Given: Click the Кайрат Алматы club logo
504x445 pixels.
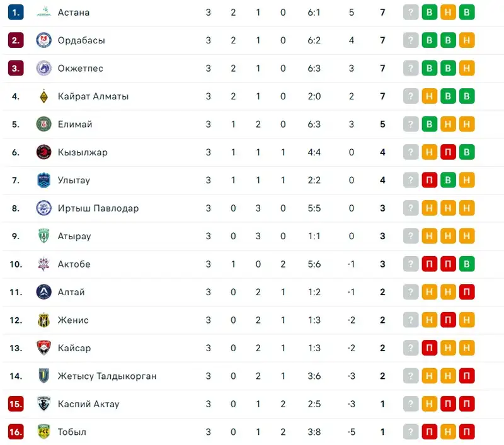Looking at the screenshot, I should [43, 96].
